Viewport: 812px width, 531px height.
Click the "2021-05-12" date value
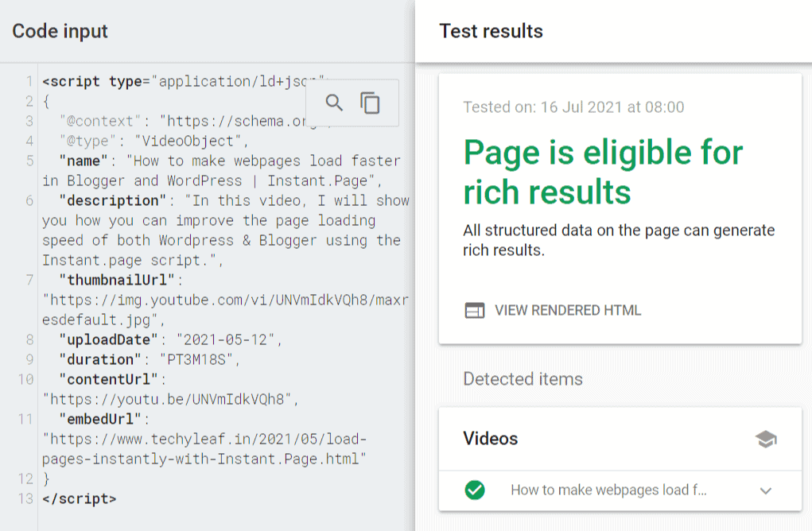[x=226, y=339]
